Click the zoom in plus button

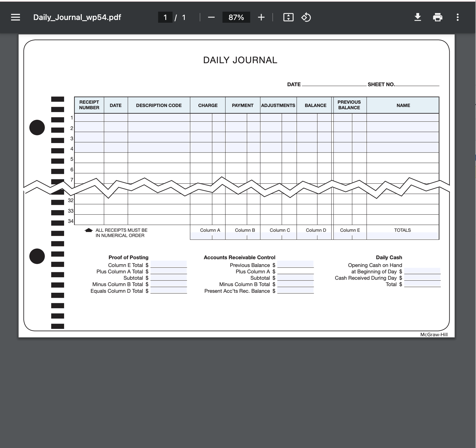point(261,17)
